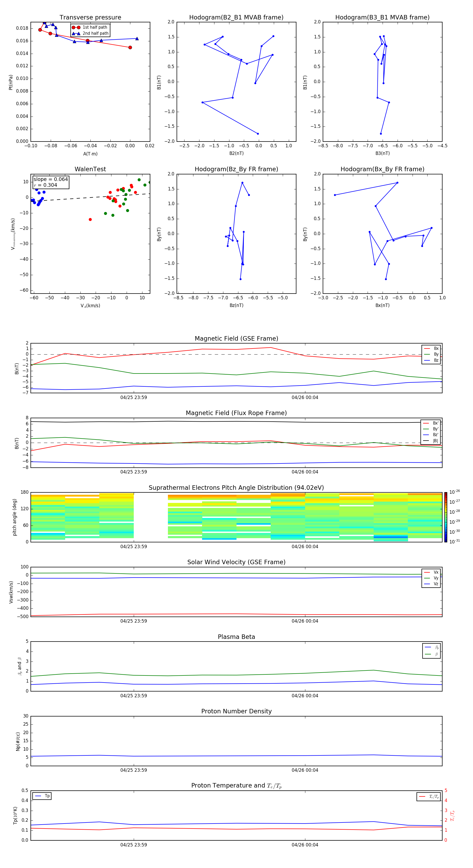Viewport: 473px width, 868px height.
Task: Click the 'Bz' legend entry in GSE magnetic field plot
Action: pos(431,360)
